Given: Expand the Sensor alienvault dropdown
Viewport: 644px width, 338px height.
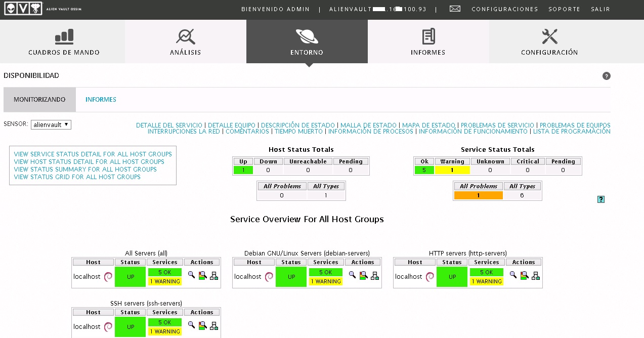Looking at the screenshot, I should tap(51, 124).
